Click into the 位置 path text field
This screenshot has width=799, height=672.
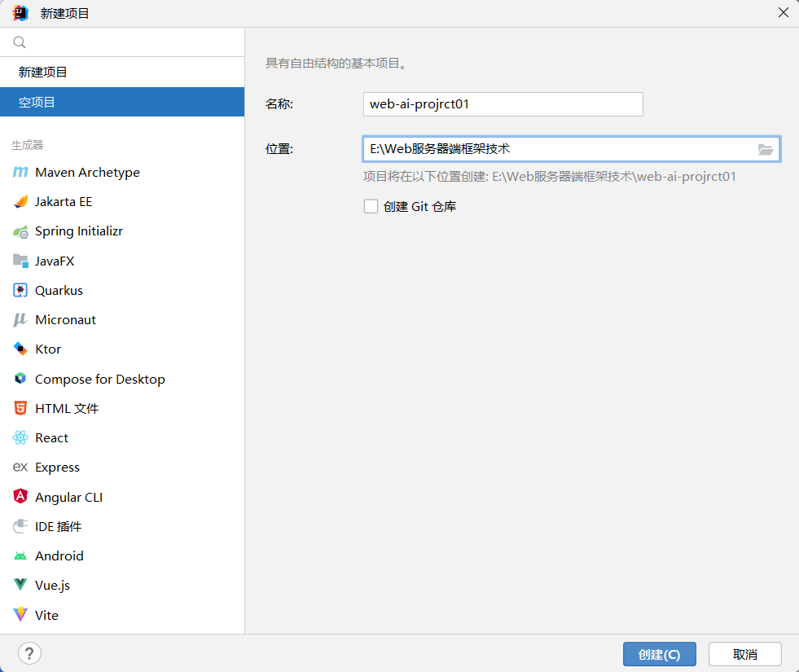point(559,149)
